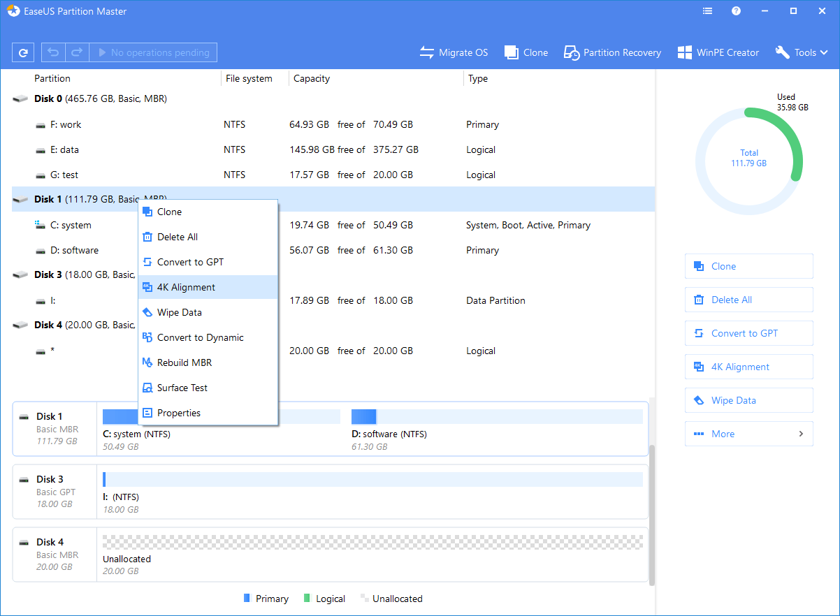
Task: Click Delete All button in right panel
Action: [748, 300]
